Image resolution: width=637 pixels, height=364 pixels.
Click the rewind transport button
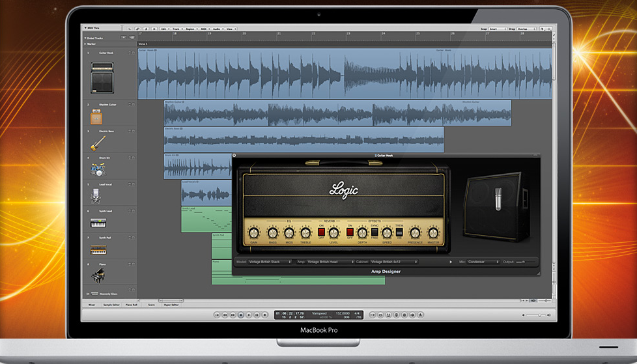225,315
